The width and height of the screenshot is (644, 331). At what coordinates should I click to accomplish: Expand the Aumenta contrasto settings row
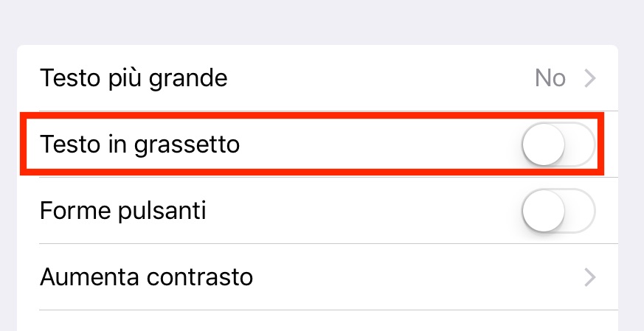click(x=317, y=278)
